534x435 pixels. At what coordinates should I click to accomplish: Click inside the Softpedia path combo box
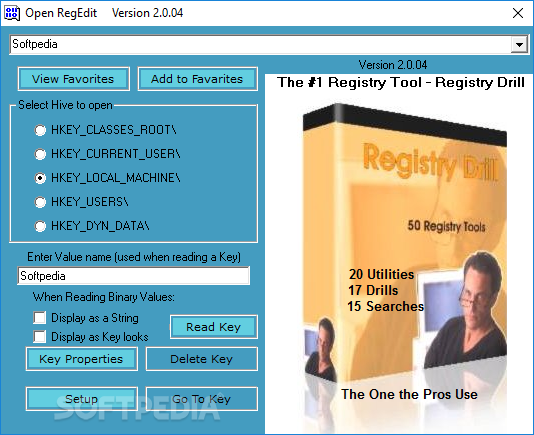pos(261,45)
